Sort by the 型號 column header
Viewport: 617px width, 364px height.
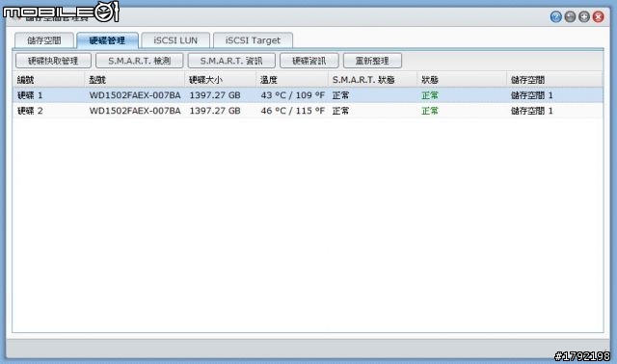coord(135,80)
